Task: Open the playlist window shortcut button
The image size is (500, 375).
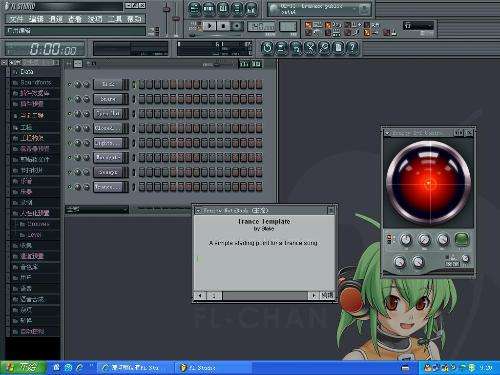Action: [x=194, y=9]
